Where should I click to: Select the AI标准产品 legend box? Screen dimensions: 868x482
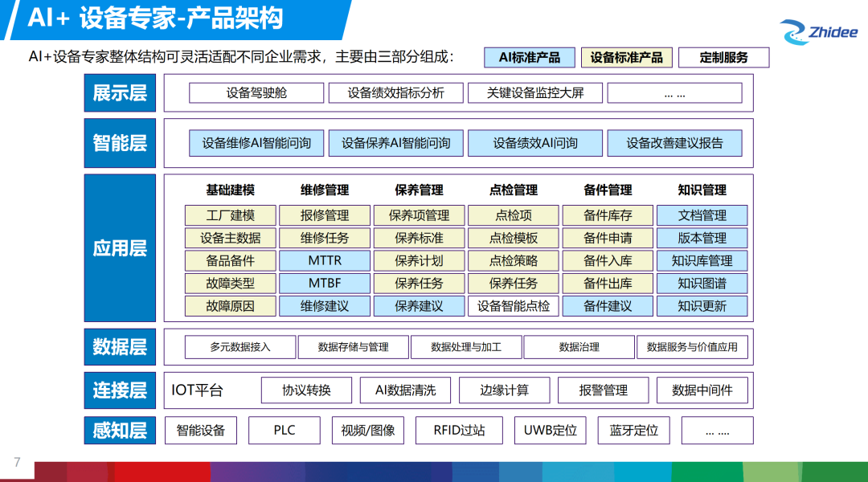click(x=530, y=58)
